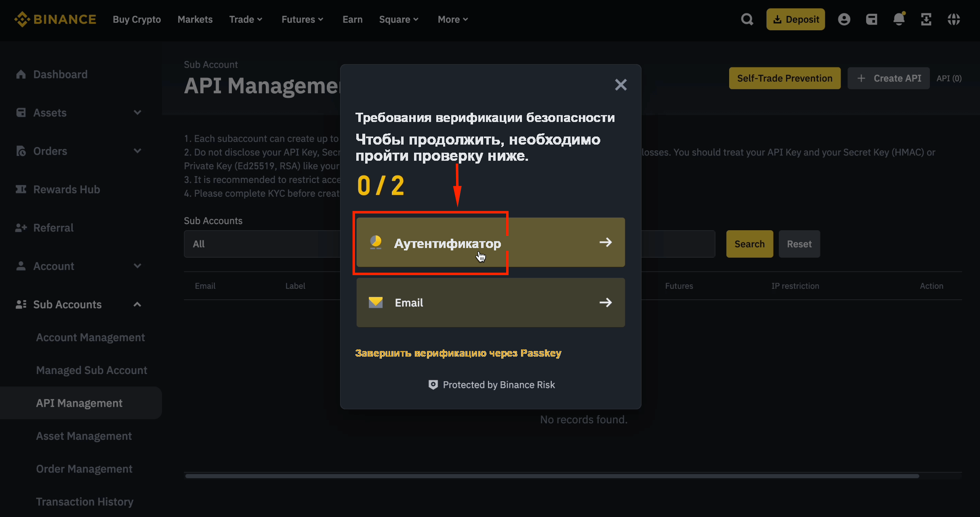
Task: Click the Referral add-person icon
Action: click(21, 228)
